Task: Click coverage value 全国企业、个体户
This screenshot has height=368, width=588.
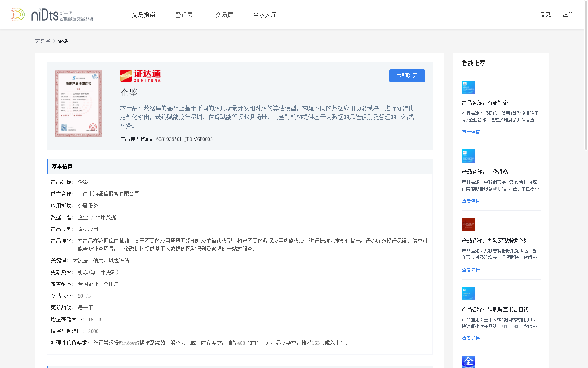Action: (x=98, y=284)
